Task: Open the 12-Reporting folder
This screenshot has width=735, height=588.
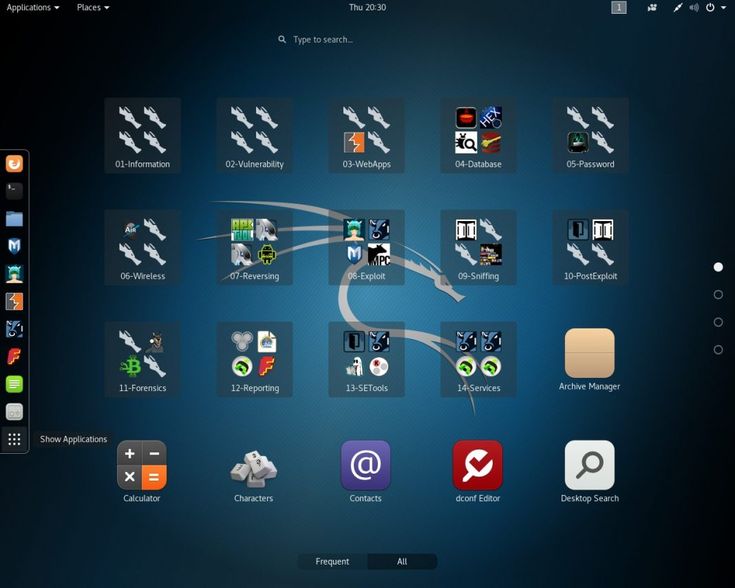Action: (255, 360)
